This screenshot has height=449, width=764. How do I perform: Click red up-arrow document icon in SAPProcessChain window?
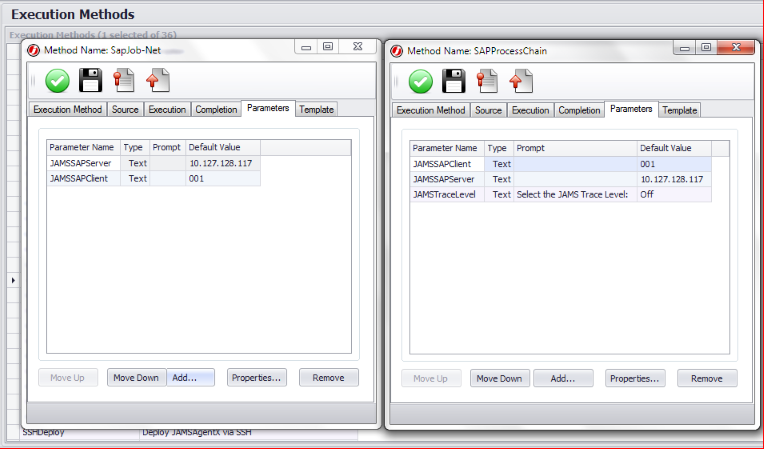coord(521,81)
